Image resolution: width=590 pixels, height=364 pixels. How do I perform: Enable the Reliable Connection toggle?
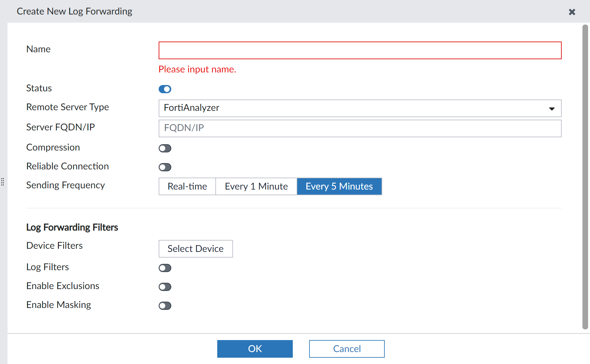pyautogui.click(x=165, y=167)
